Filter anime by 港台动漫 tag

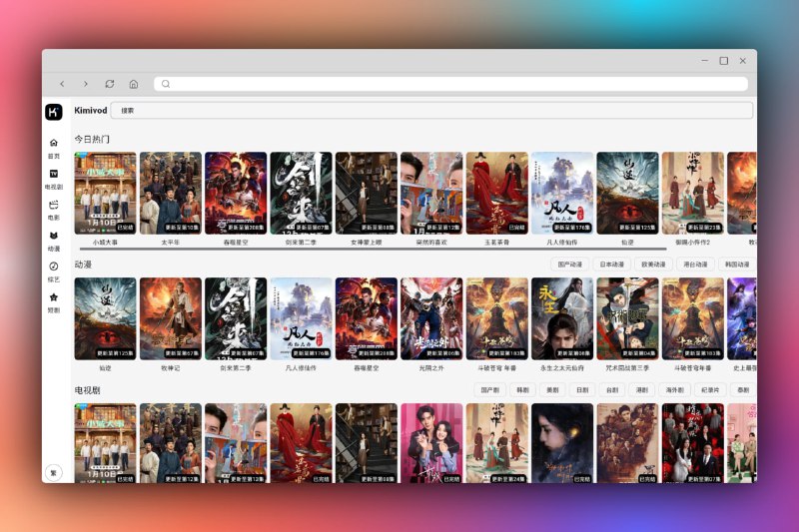click(x=695, y=265)
